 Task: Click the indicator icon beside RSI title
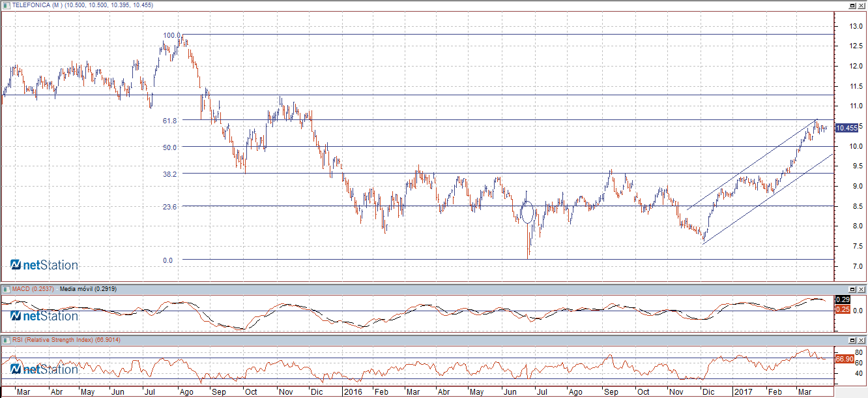[6, 340]
